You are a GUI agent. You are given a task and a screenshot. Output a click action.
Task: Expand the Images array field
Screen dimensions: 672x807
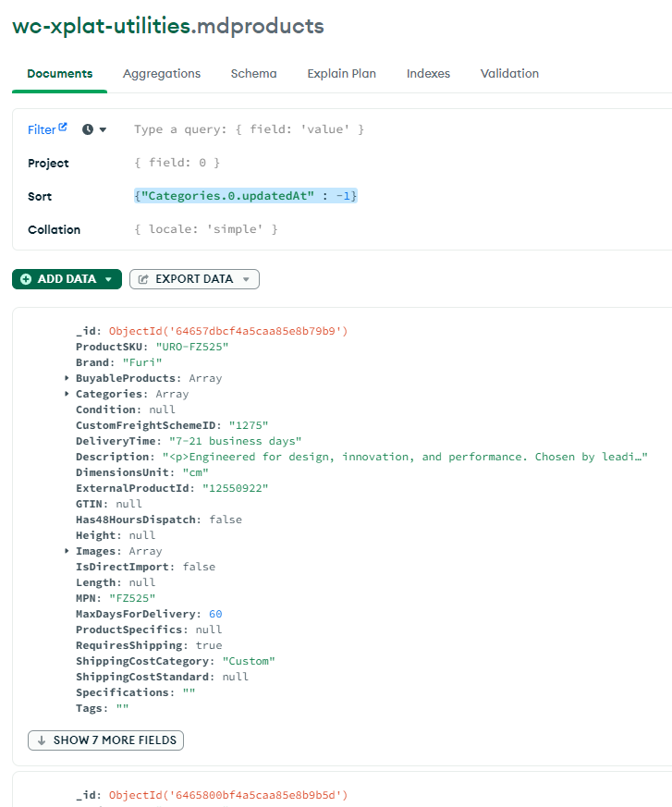click(67, 551)
